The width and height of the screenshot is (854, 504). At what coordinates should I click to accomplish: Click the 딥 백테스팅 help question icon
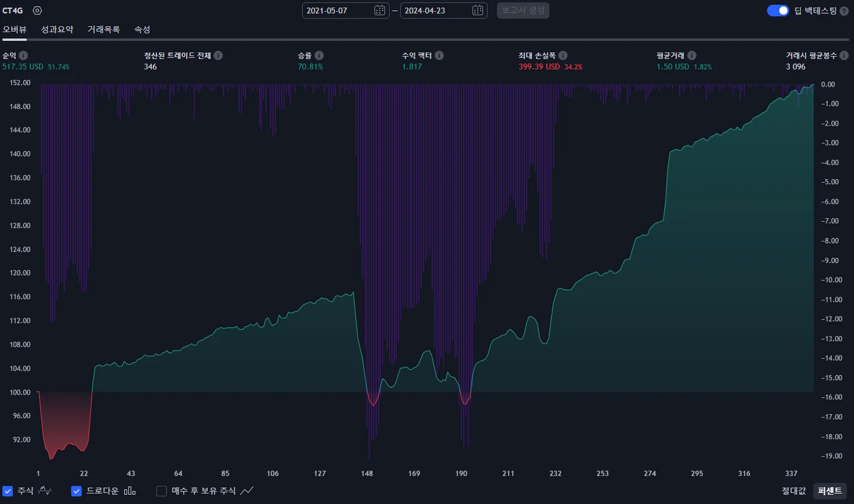[x=844, y=11]
